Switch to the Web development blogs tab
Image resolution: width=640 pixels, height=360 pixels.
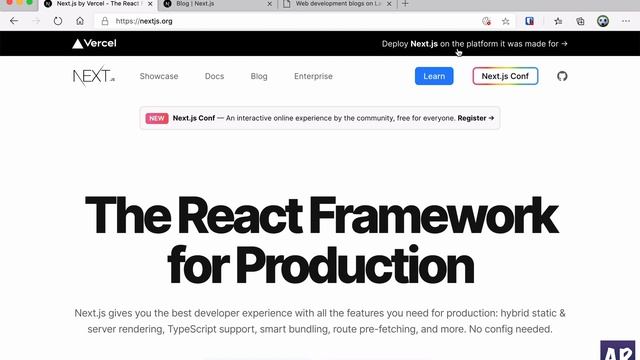pos(337,4)
